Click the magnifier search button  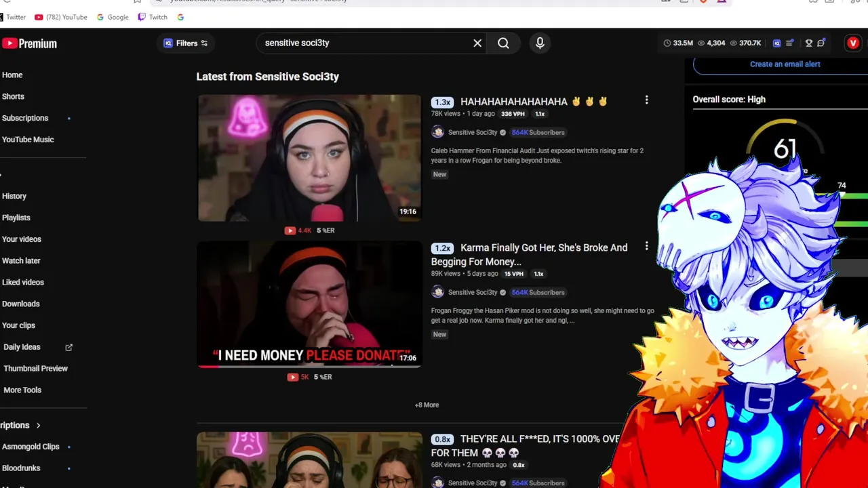(x=503, y=43)
